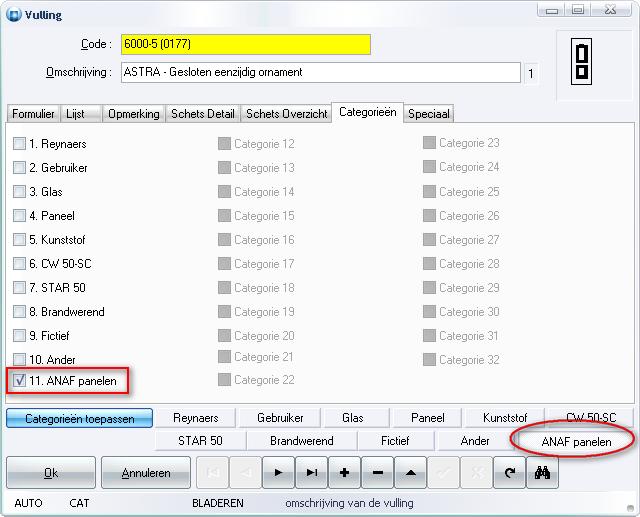Add a new record with plus icon
The height and width of the screenshot is (517, 640).
[344, 473]
